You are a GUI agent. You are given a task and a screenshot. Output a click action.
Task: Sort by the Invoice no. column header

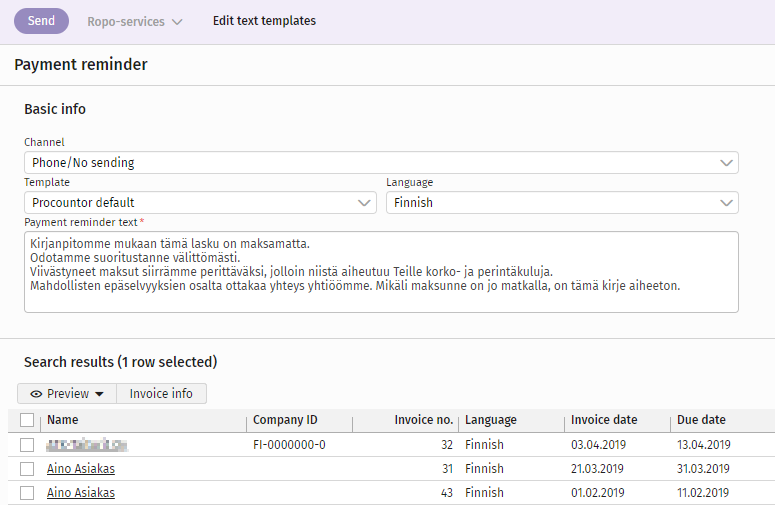click(x=424, y=420)
